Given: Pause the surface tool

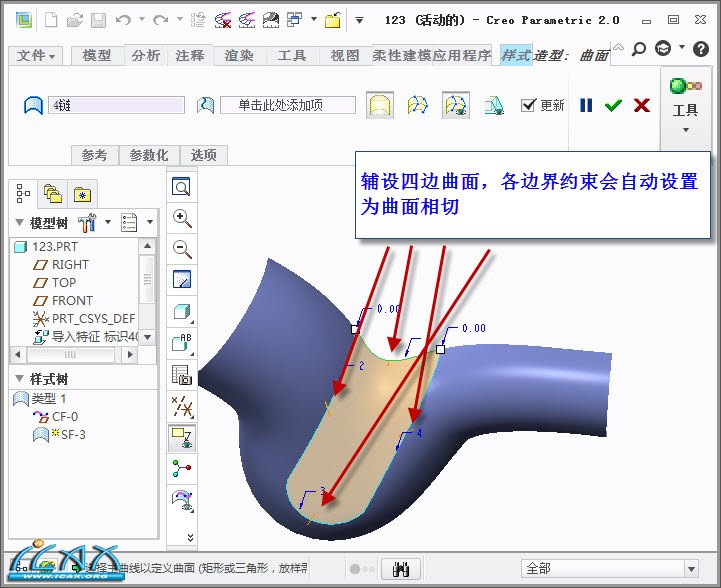Looking at the screenshot, I should coord(586,105).
